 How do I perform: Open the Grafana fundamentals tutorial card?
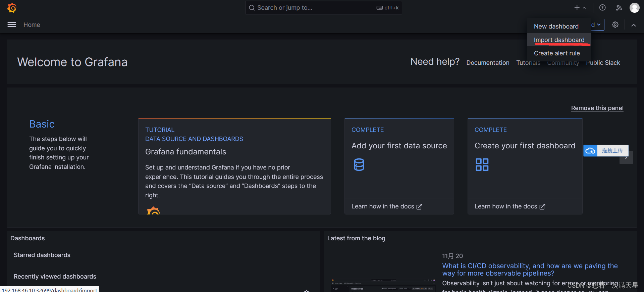pos(234,166)
